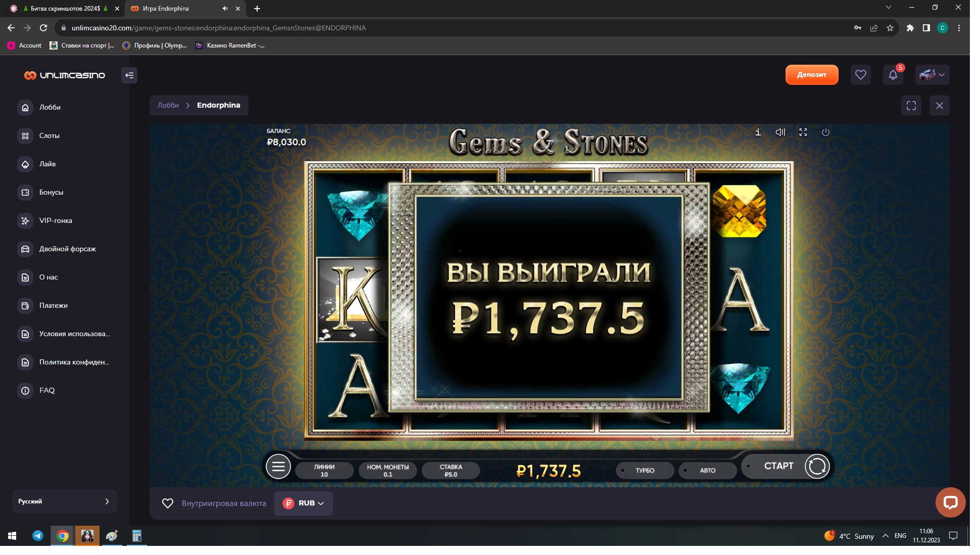Open the Бонусы sidebar item

51,192
